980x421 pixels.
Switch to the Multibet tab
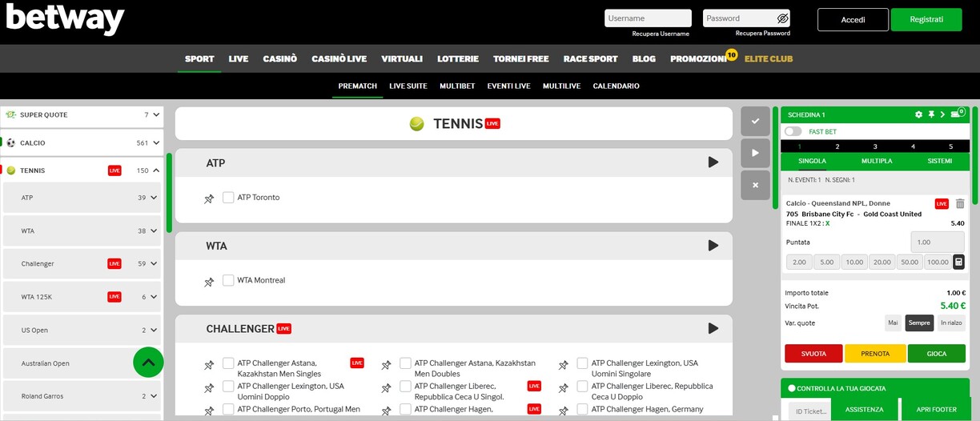tap(457, 86)
